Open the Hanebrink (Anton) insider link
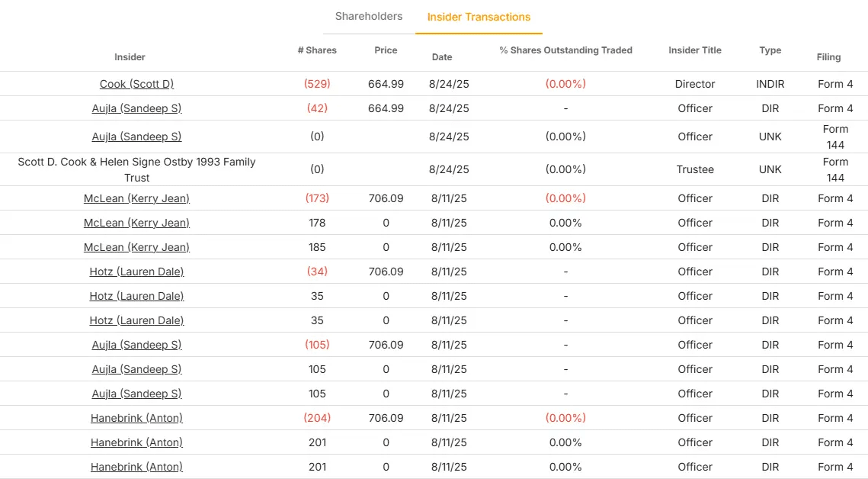 (136, 418)
